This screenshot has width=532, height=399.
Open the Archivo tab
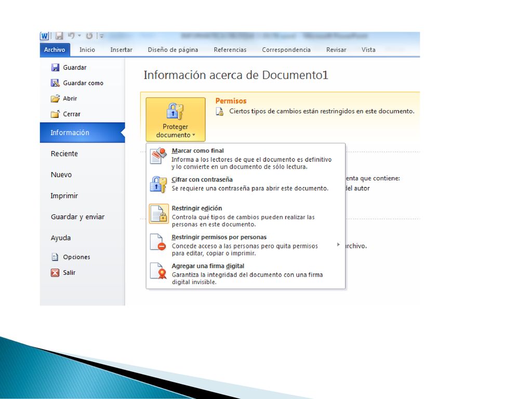[55, 49]
